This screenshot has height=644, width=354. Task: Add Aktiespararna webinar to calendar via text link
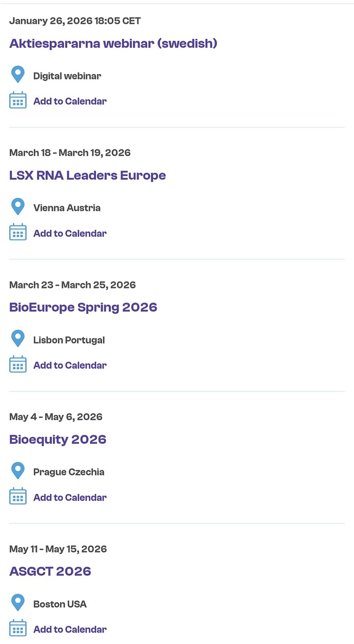(70, 101)
